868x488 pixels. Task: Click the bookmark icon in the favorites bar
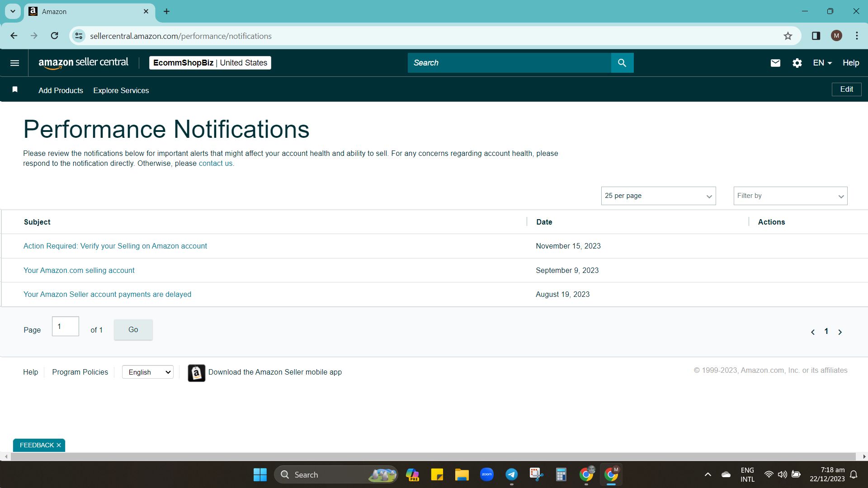[x=15, y=89]
